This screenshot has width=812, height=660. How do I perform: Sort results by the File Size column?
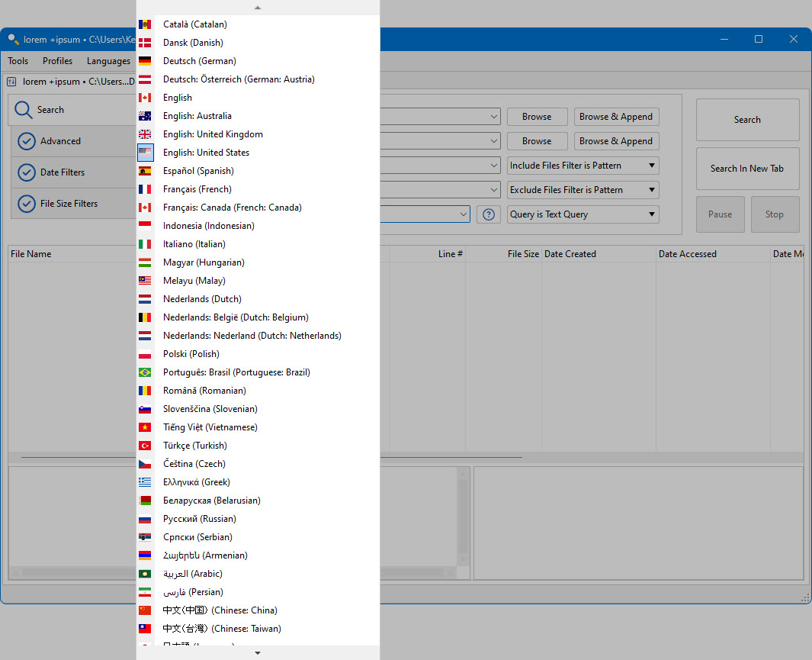(x=503, y=254)
